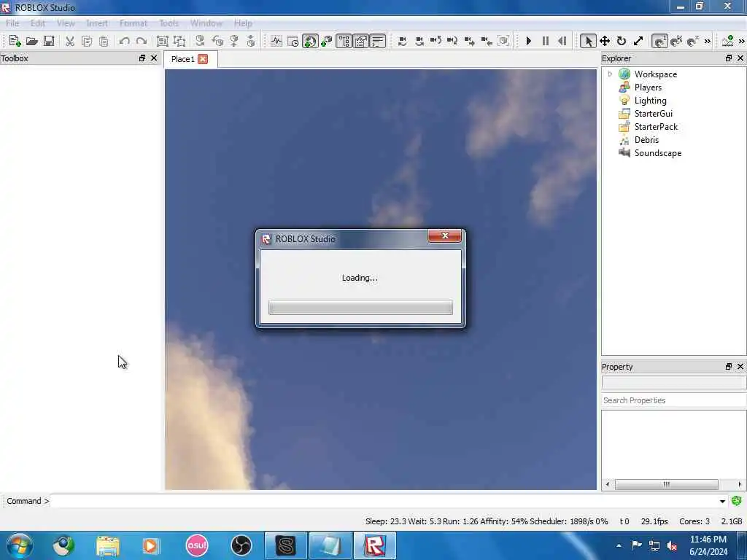Expand the Workspace tree node
Screen dimensions: 747x560
click(610, 74)
